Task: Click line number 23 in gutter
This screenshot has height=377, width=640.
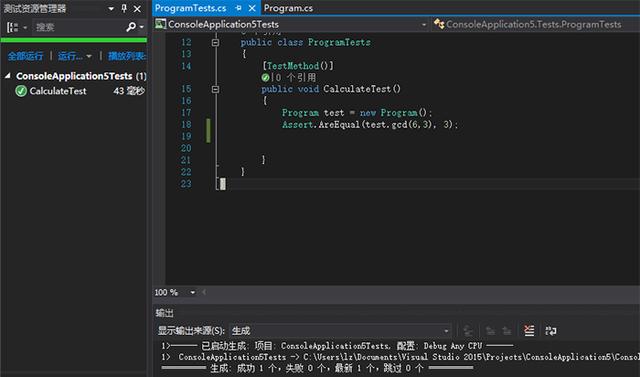Action: [x=186, y=184]
